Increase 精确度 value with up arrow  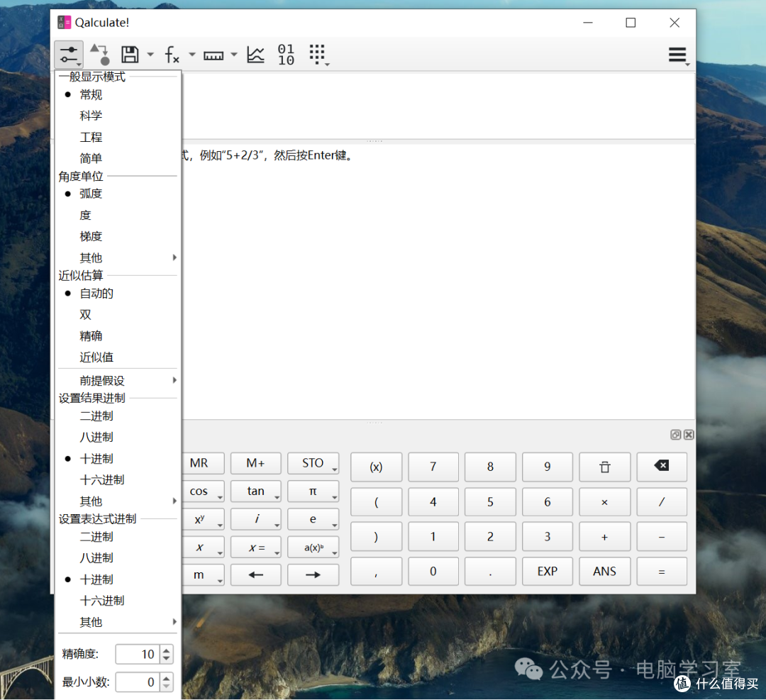[x=167, y=650]
